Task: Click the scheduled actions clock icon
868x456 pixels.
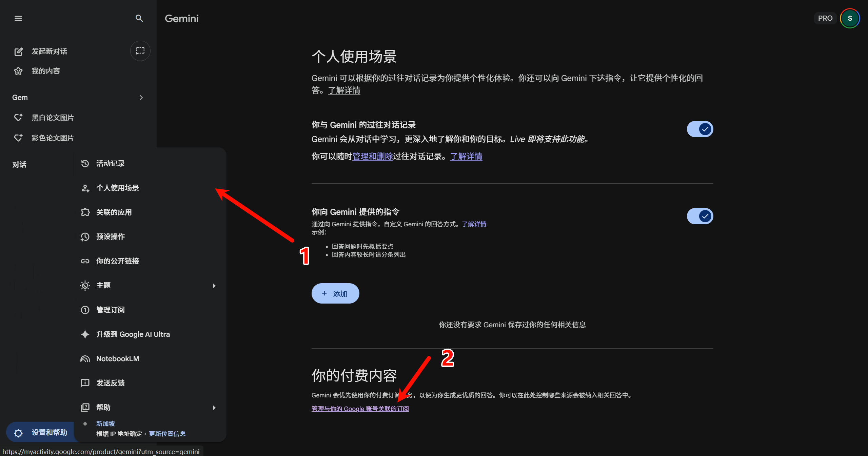Action: pyautogui.click(x=85, y=237)
